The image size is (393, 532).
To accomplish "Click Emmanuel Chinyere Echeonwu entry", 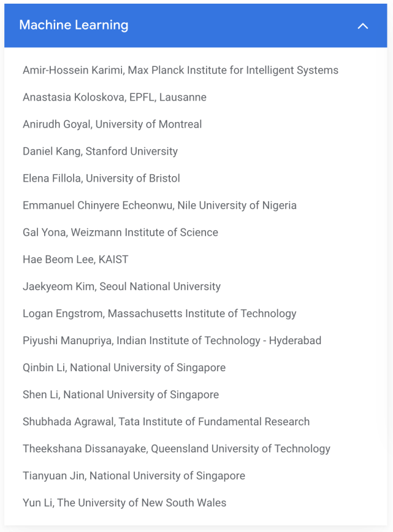I will [x=159, y=205].
